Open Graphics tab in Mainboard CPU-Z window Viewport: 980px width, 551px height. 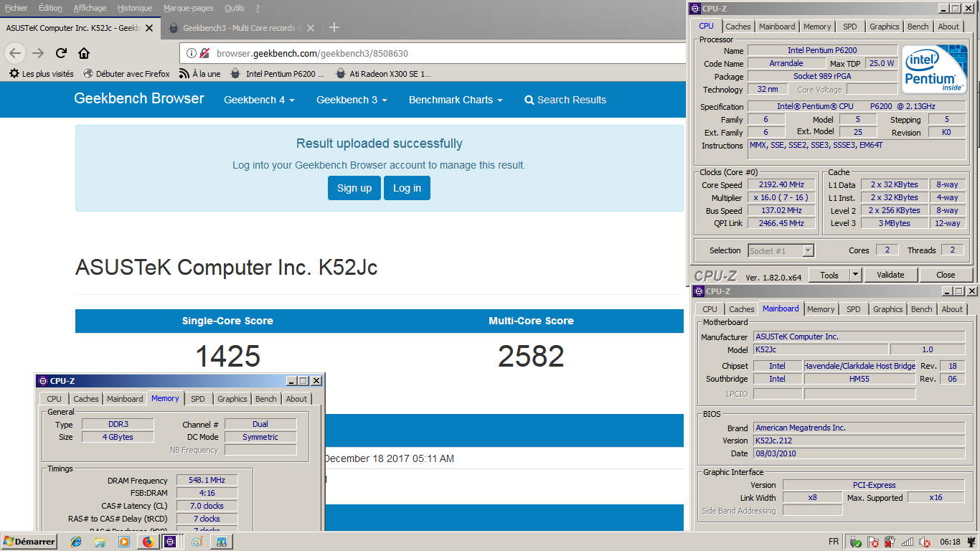click(887, 309)
